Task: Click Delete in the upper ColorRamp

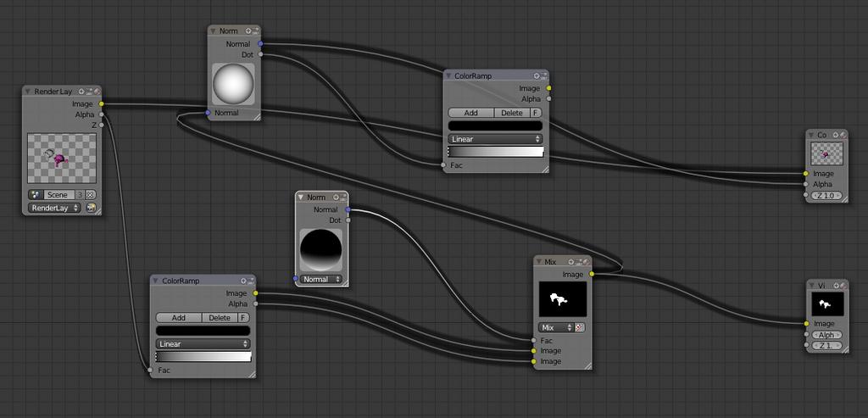Action: [x=511, y=113]
